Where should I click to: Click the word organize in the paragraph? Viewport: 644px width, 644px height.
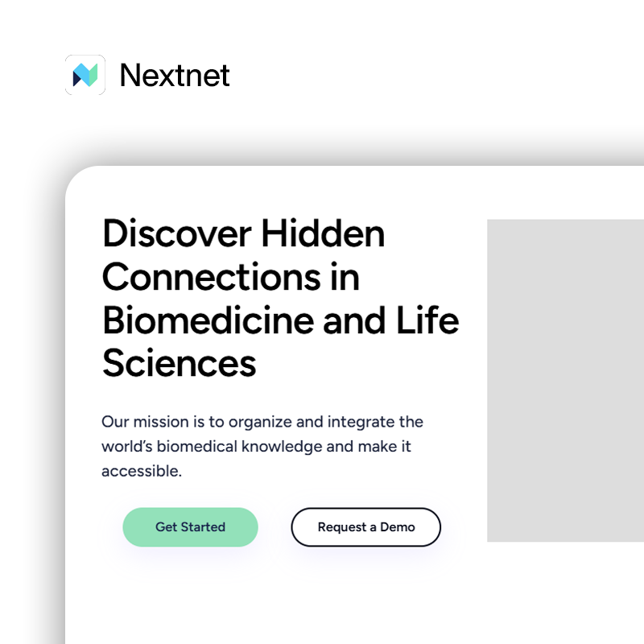point(260,423)
